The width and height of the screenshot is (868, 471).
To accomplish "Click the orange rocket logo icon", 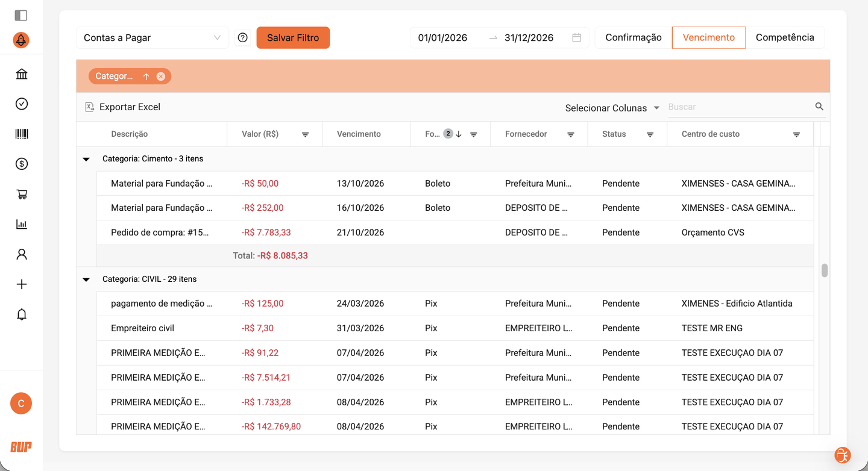I will point(21,40).
